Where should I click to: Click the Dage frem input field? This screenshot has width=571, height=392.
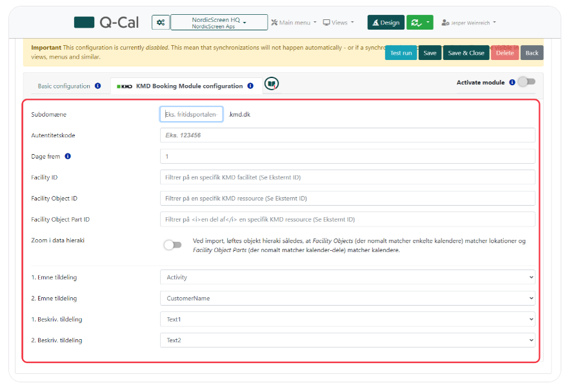click(x=347, y=156)
